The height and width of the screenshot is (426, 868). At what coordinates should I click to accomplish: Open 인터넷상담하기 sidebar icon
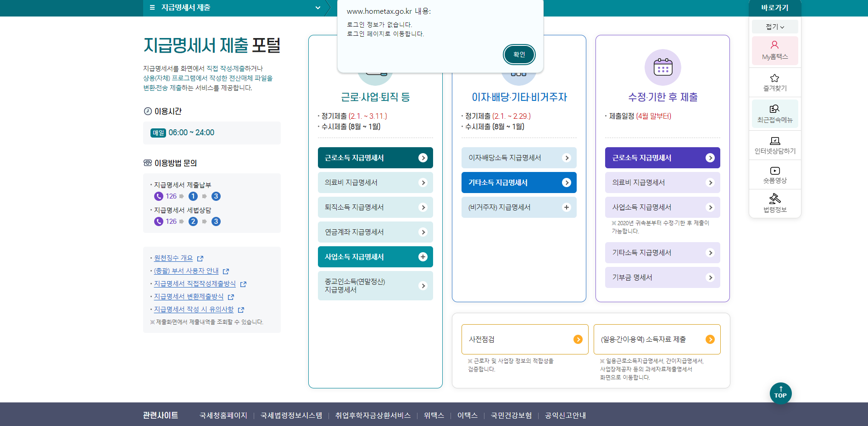(x=774, y=145)
